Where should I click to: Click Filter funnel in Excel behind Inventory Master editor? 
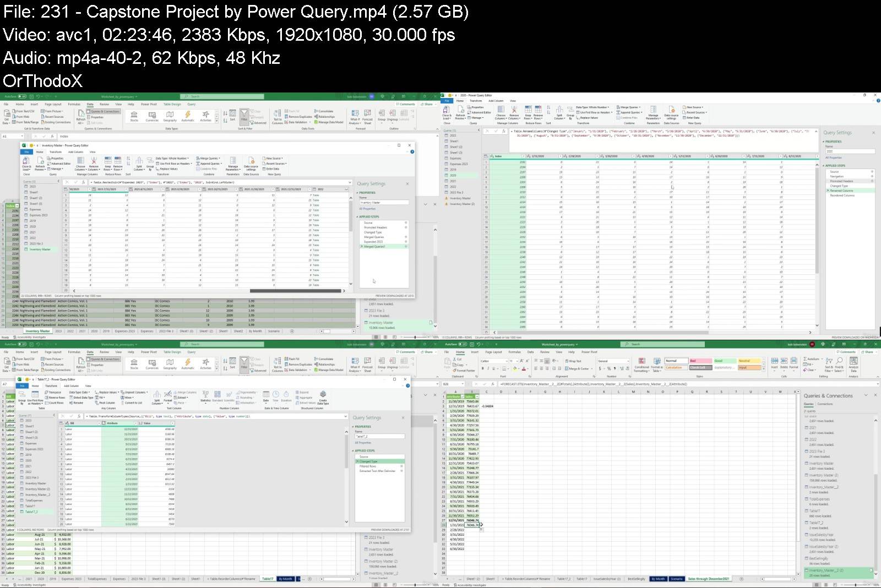click(x=244, y=116)
